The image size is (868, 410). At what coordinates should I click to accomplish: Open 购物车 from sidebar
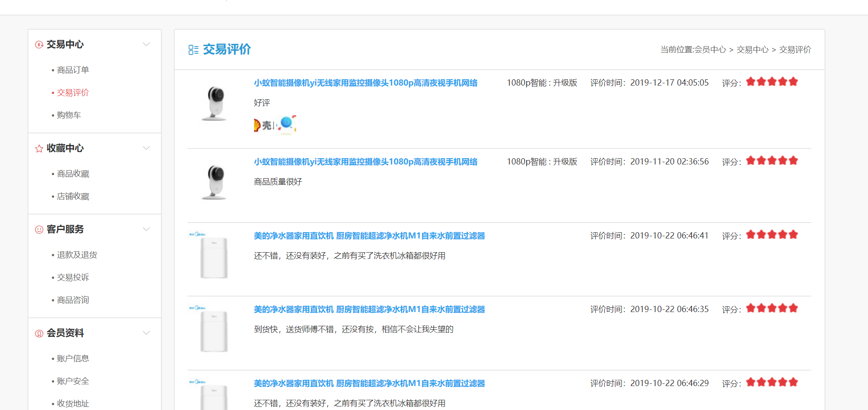pyautogui.click(x=69, y=115)
